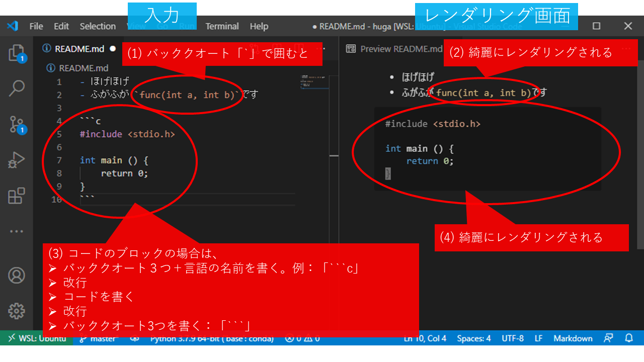The image size is (644, 362).
Task: Click the master branch in status bar
Action: [x=98, y=338]
